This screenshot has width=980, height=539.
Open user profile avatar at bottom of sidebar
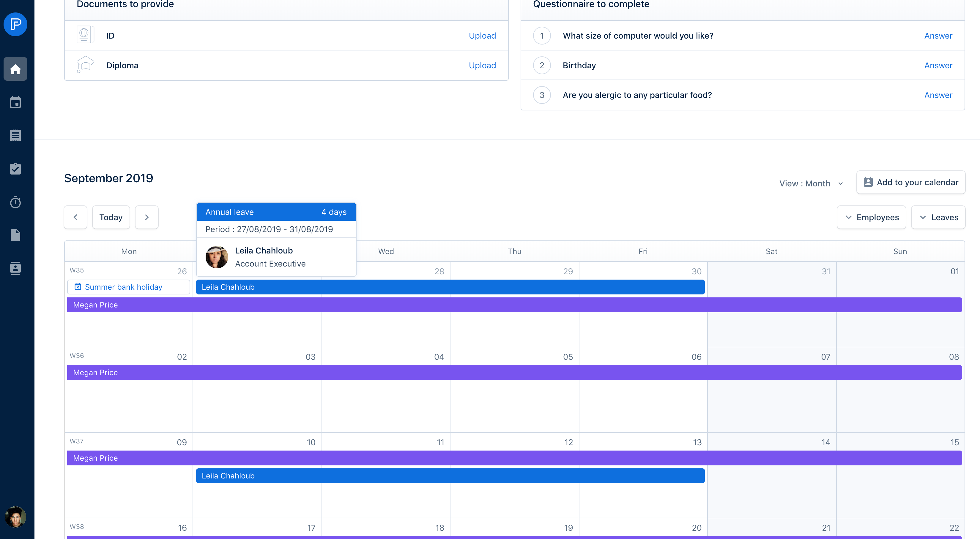[x=15, y=517]
